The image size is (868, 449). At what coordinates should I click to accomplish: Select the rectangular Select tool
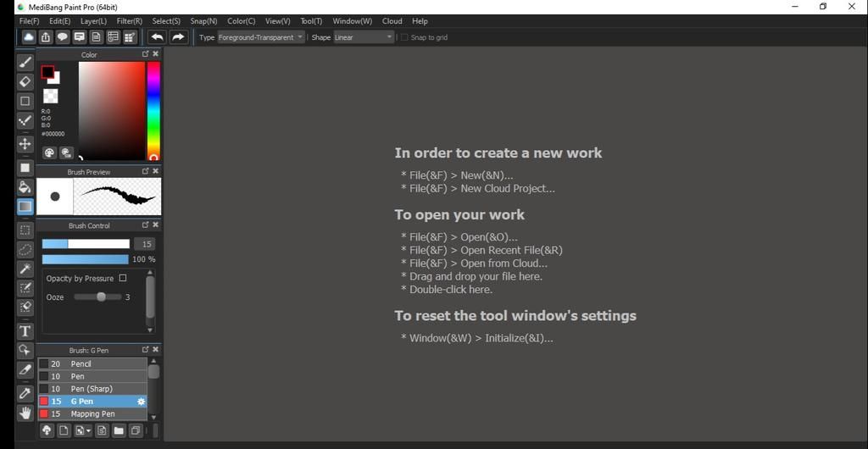click(x=25, y=230)
